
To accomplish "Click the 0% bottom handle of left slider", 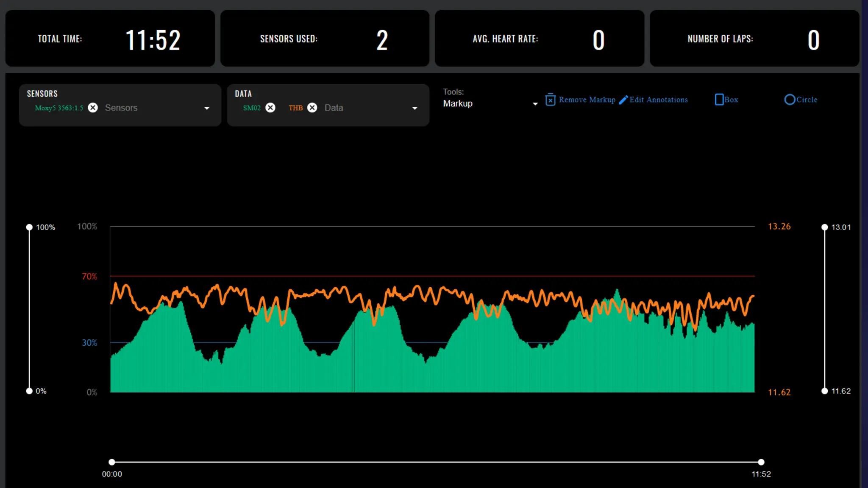I will [29, 391].
